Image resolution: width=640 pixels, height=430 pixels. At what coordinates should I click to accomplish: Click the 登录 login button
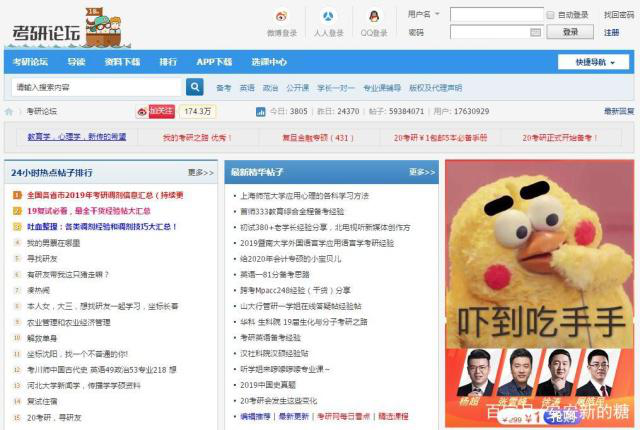tap(570, 32)
